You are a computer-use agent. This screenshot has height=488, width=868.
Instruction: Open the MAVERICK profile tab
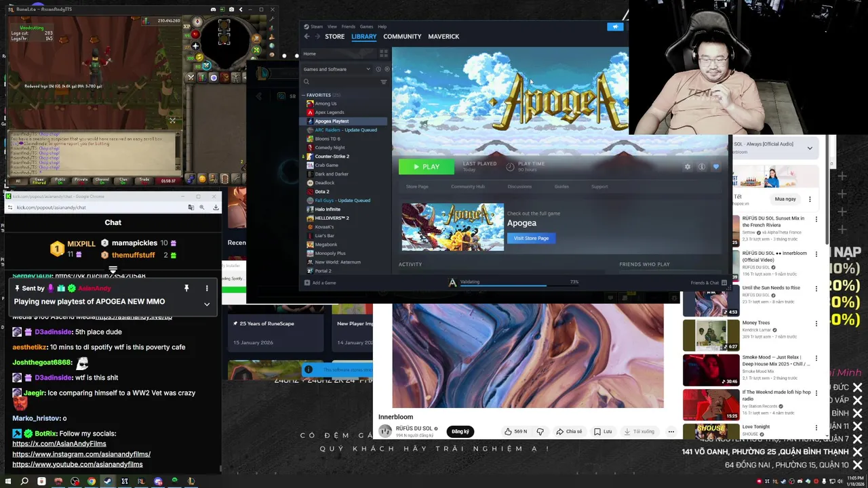click(x=443, y=37)
